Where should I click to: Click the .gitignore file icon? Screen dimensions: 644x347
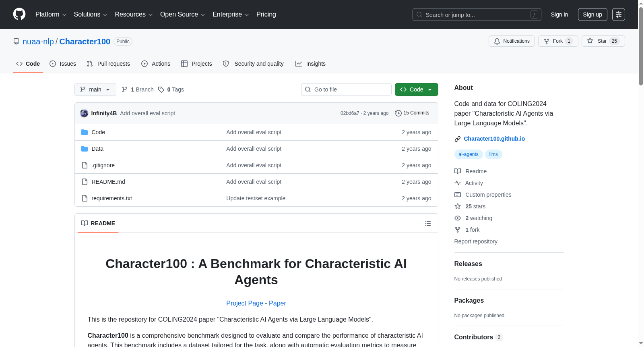pos(85,165)
